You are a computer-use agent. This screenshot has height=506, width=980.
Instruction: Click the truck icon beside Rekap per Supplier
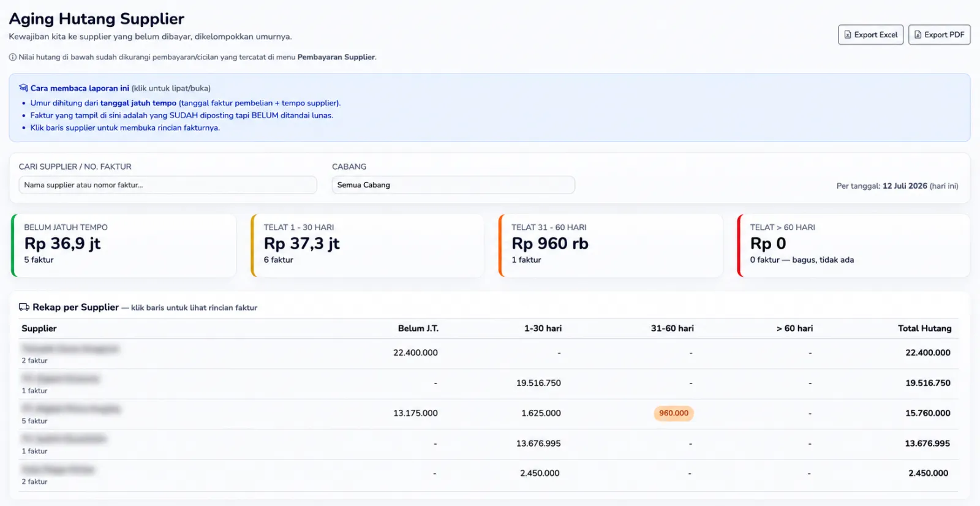(24, 307)
